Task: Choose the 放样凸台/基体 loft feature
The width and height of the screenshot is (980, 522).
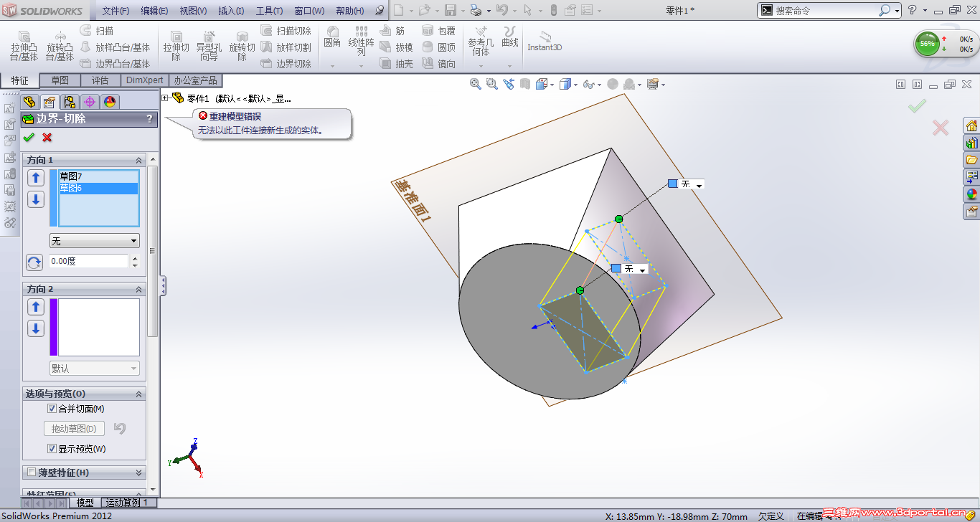Action: (x=115, y=47)
